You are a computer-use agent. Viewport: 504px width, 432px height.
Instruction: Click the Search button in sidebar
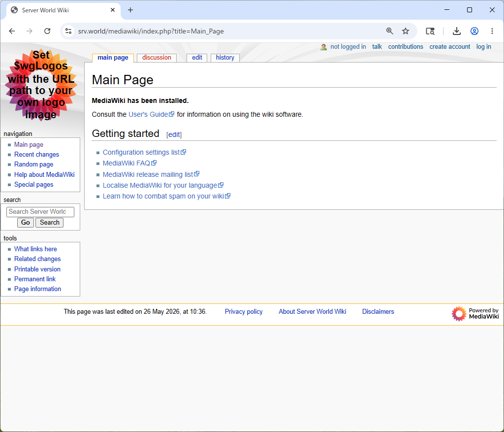[x=50, y=223]
